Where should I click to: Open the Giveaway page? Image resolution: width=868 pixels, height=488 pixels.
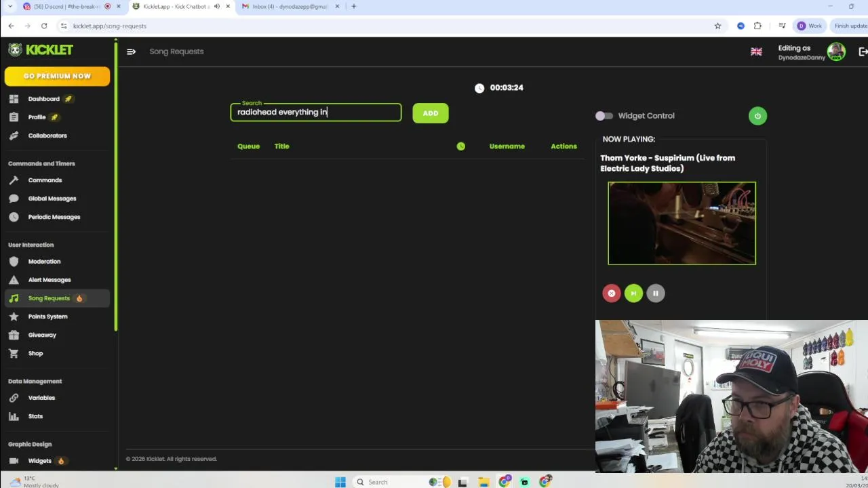pos(42,335)
